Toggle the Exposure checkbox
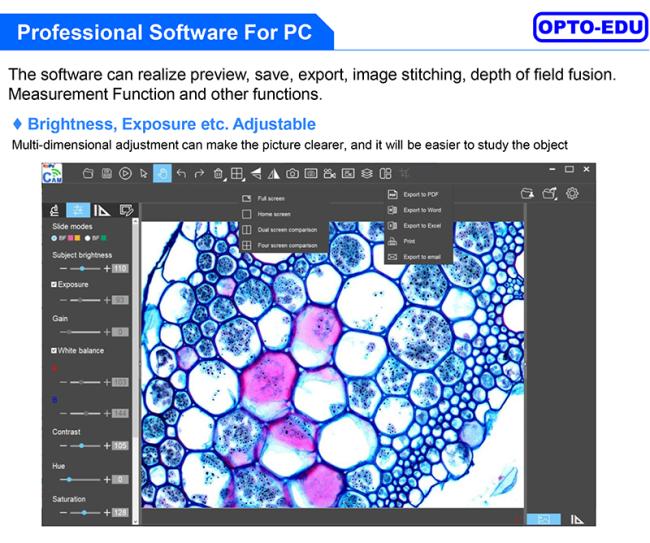 tap(55, 284)
